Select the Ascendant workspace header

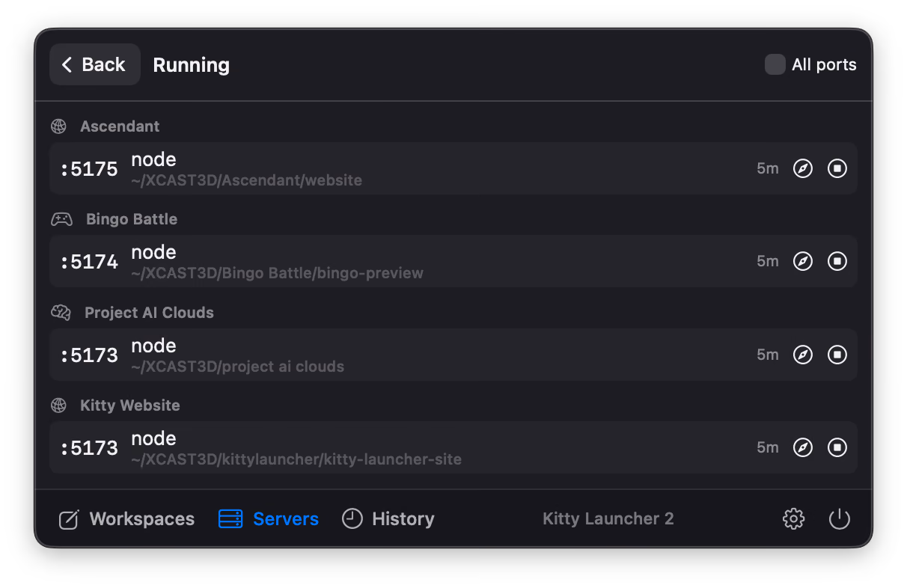[x=120, y=126]
